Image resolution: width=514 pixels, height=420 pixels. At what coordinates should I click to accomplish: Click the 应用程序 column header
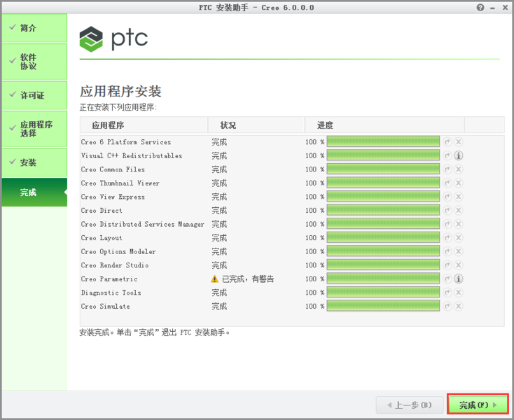click(x=144, y=125)
